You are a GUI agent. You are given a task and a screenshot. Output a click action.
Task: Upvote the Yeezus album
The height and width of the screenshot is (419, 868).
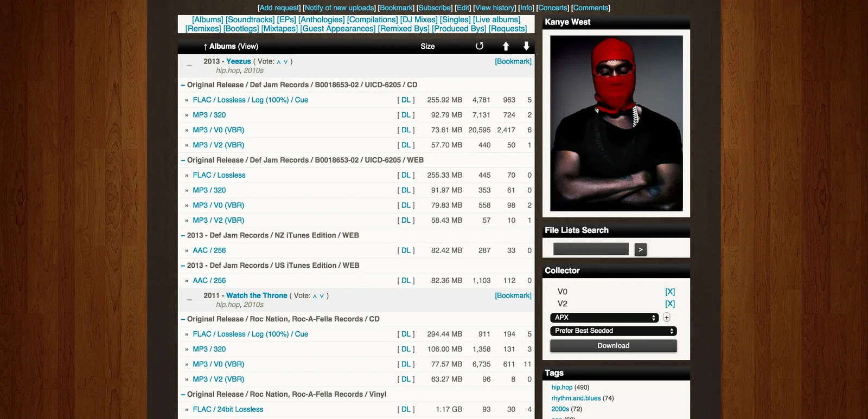coord(279,62)
